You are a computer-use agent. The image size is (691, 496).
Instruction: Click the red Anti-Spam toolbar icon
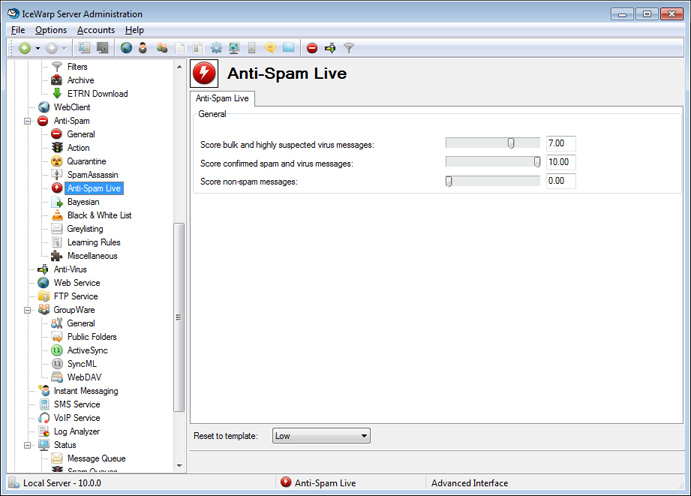(x=312, y=48)
